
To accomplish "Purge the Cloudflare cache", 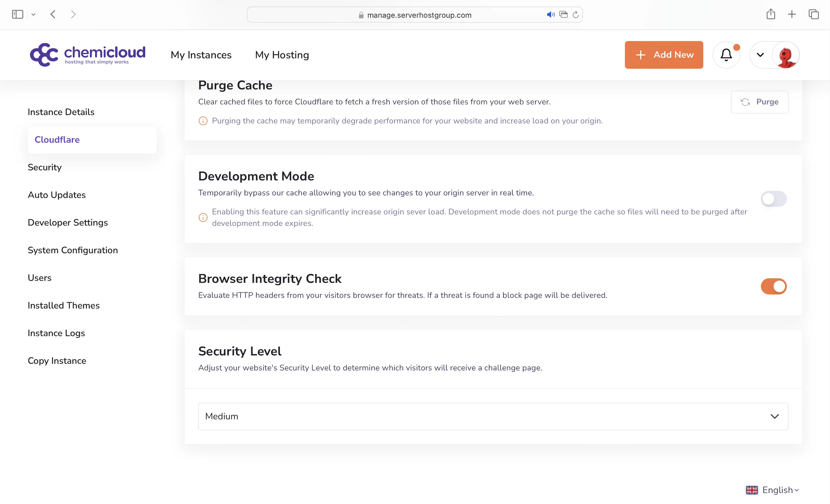I will click(x=759, y=102).
